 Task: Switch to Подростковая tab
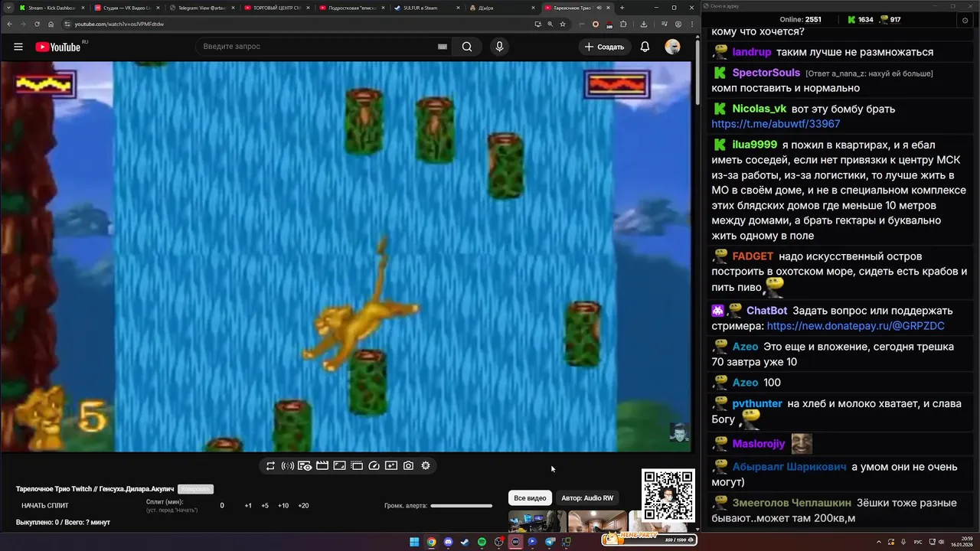[351, 8]
